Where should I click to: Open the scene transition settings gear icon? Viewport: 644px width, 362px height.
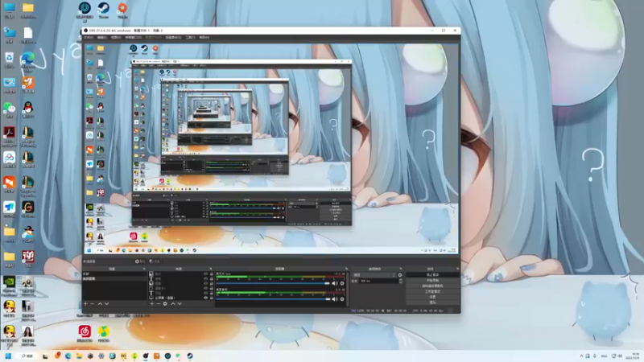point(400,275)
